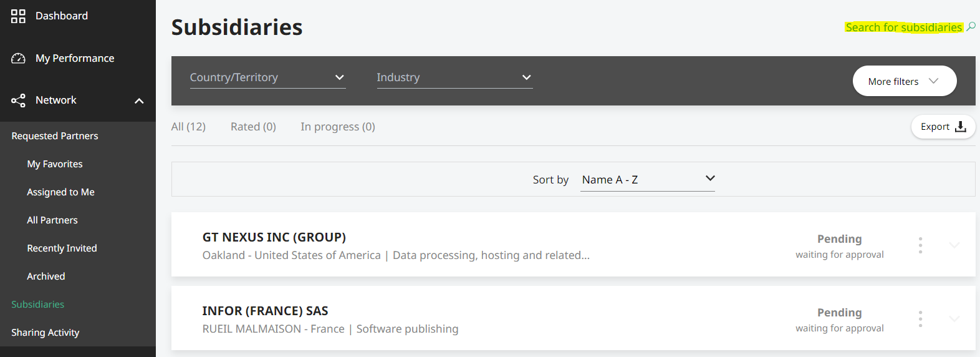980x357 pixels.
Task: Click the search magnifier icon
Action: (971, 27)
